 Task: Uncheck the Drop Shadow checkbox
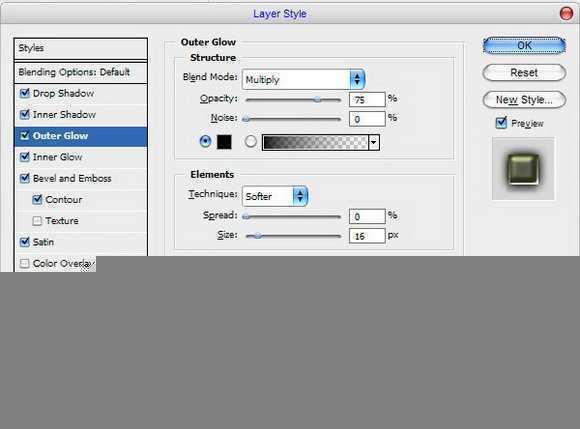click(25, 93)
